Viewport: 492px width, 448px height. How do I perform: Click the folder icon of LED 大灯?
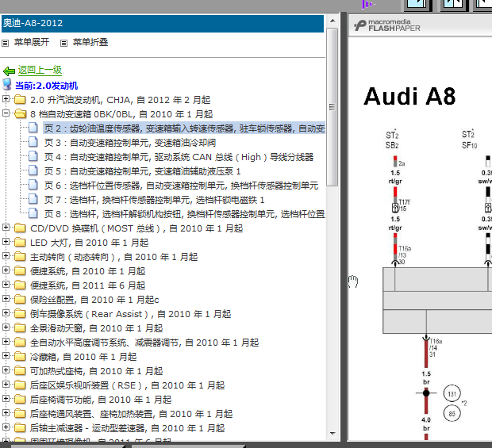[20, 243]
